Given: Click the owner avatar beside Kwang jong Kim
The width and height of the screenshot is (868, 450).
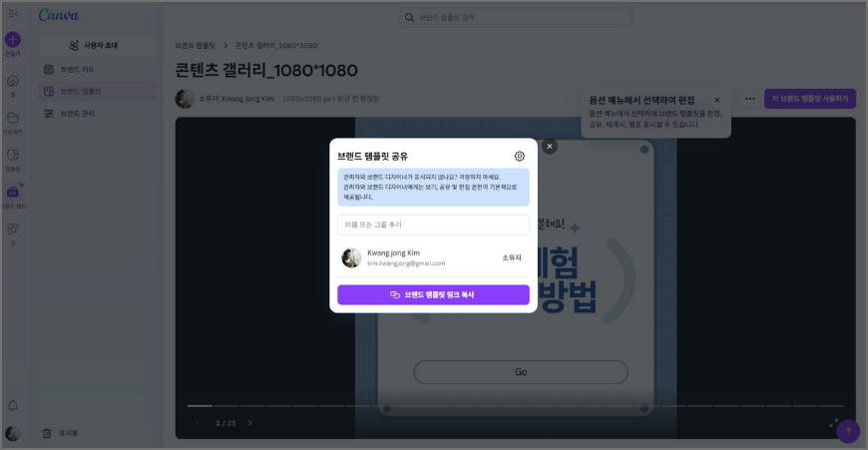Looking at the screenshot, I should (185, 99).
